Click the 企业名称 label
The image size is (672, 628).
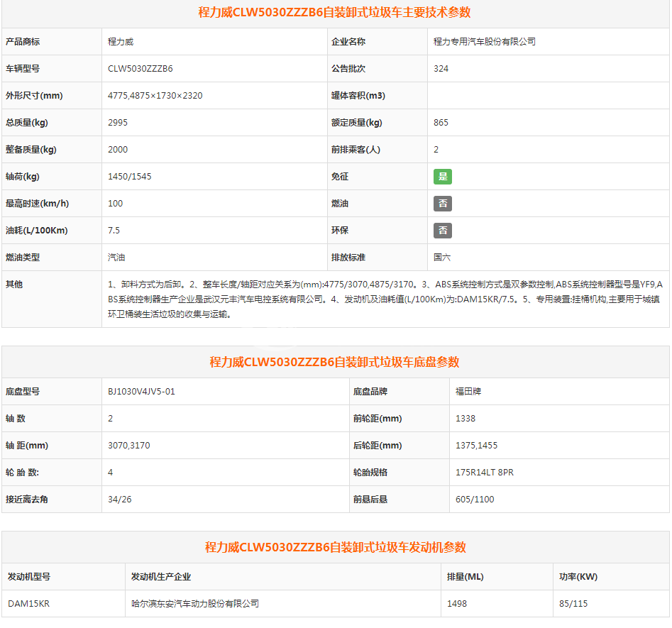pyautogui.click(x=348, y=42)
